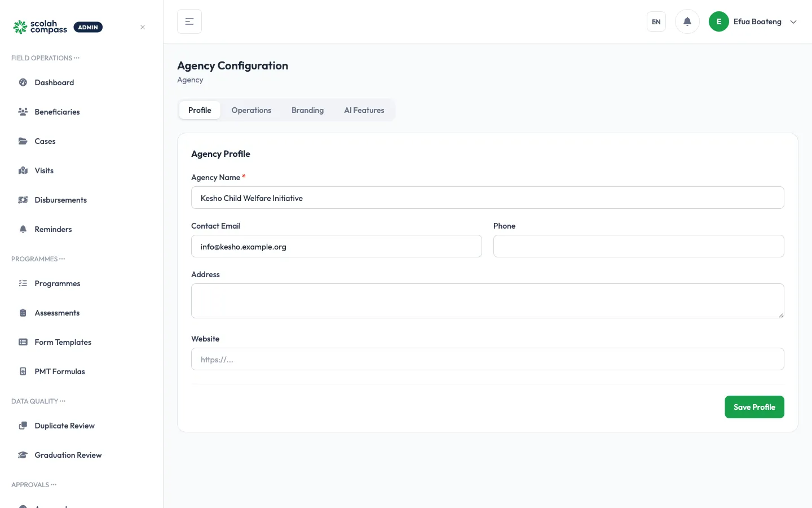Click the PMT Formulas calculator icon
This screenshot has height=508, width=812.
[x=23, y=371]
